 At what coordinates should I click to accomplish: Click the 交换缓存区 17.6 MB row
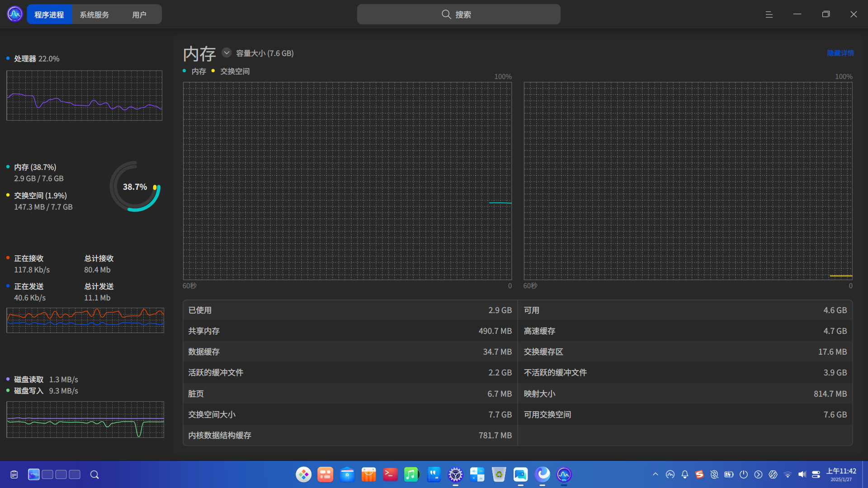[685, 352]
